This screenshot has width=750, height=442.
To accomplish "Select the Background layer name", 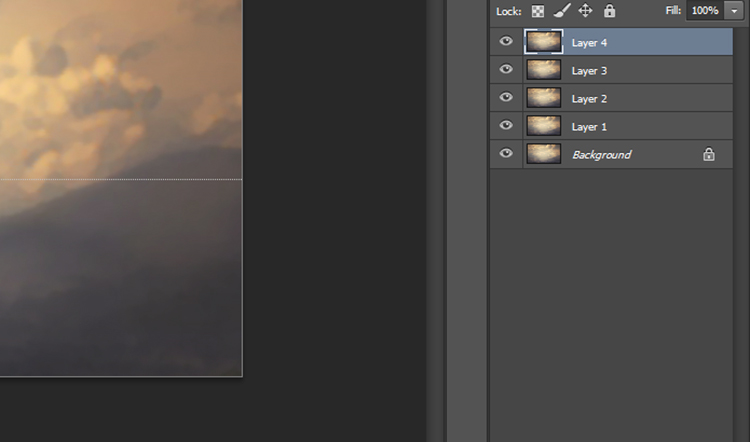I will (602, 155).
